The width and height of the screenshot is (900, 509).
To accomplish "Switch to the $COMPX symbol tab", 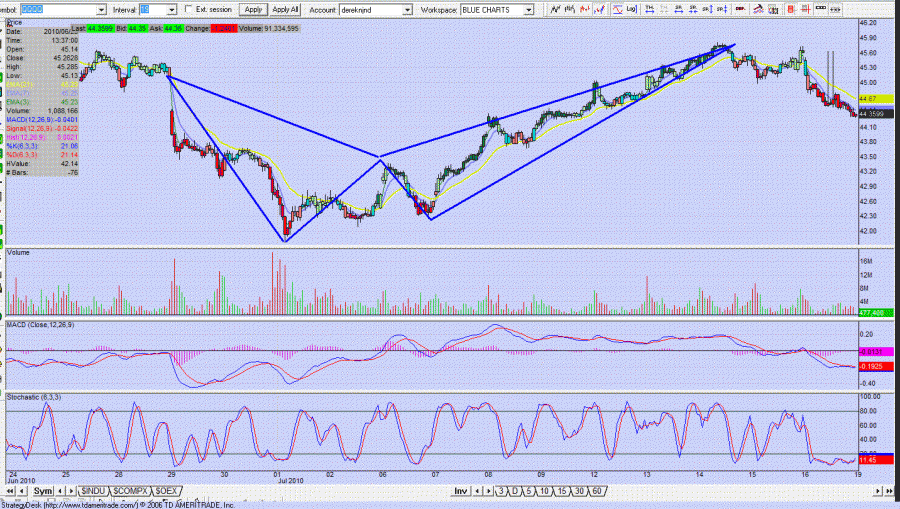I will (x=130, y=491).
